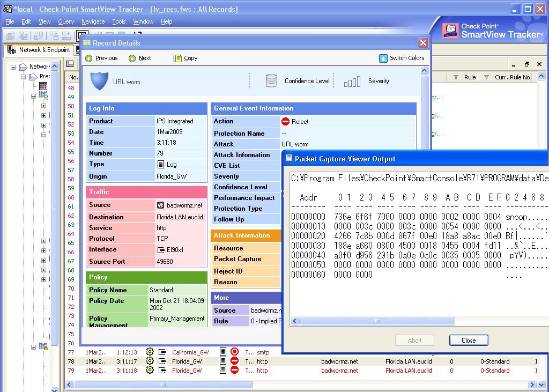Click left arrow on Packet Capture scrollbar
This screenshot has width=549, height=392.
(x=295, y=321)
